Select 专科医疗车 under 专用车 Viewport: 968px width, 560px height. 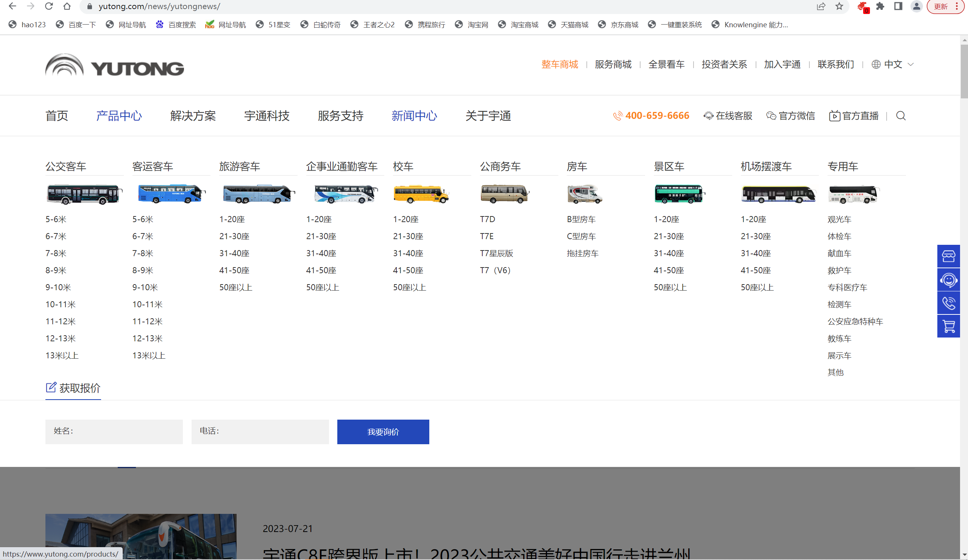(x=847, y=287)
